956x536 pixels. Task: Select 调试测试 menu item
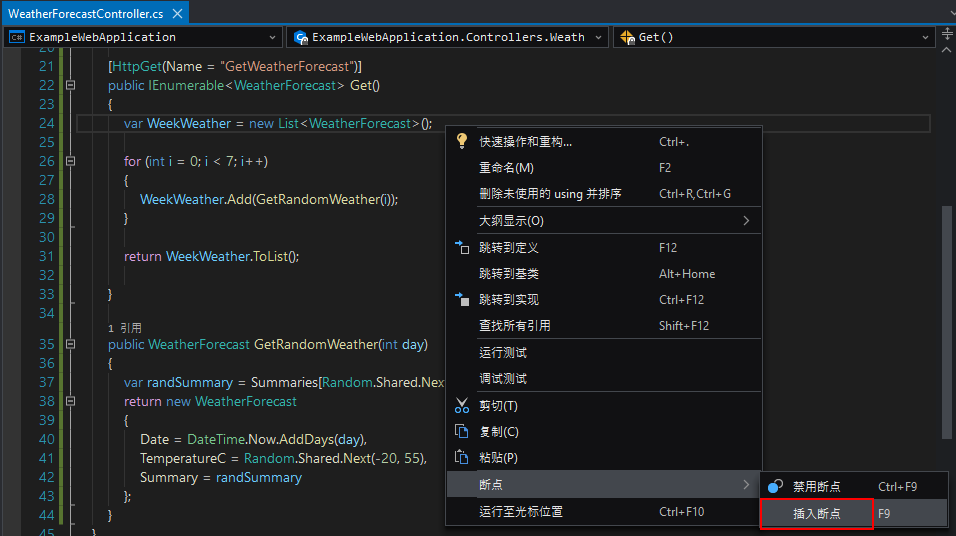604,379
